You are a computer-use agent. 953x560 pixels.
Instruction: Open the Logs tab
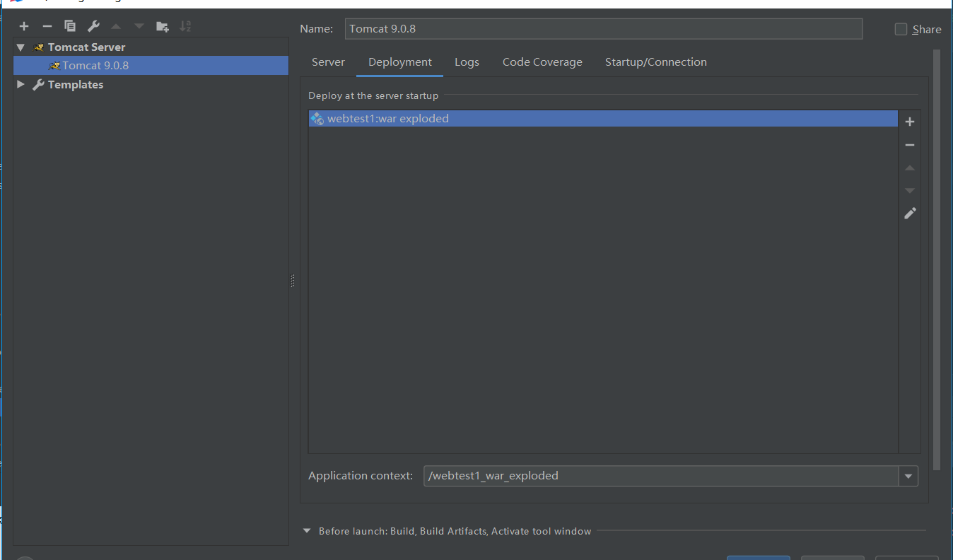click(x=467, y=62)
